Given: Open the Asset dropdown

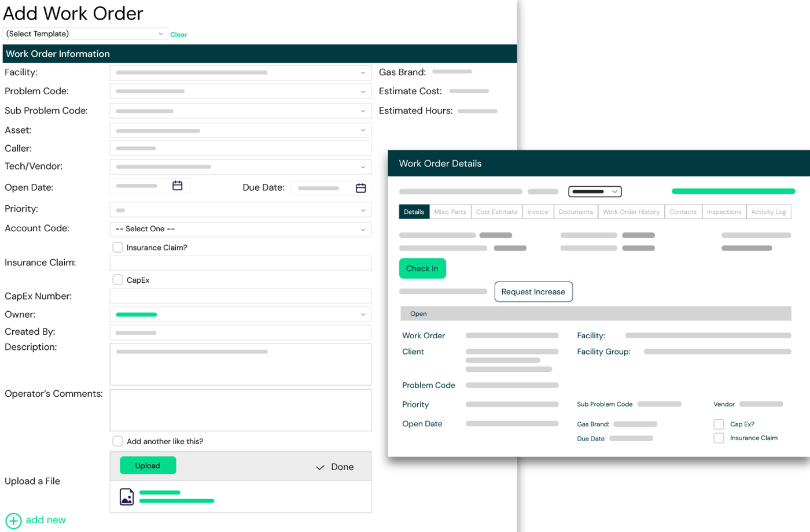Looking at the screenshot, I should coord(241,131).
